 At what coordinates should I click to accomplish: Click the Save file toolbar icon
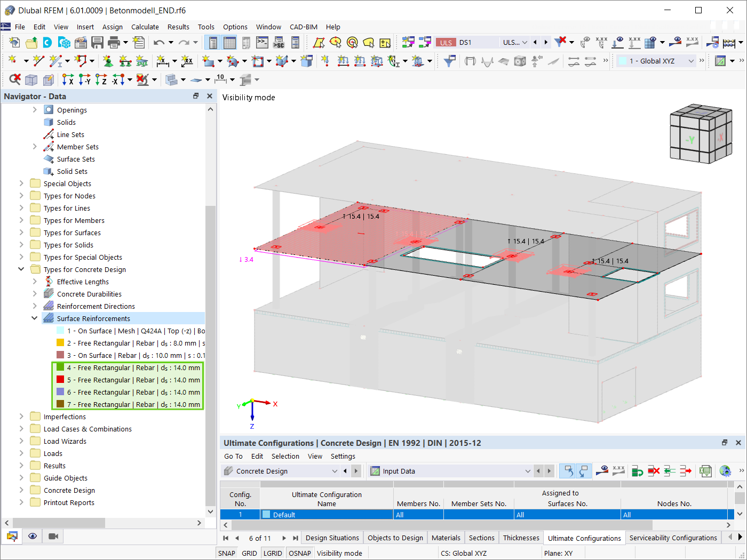pyautogui.click(x=97, y=42)
